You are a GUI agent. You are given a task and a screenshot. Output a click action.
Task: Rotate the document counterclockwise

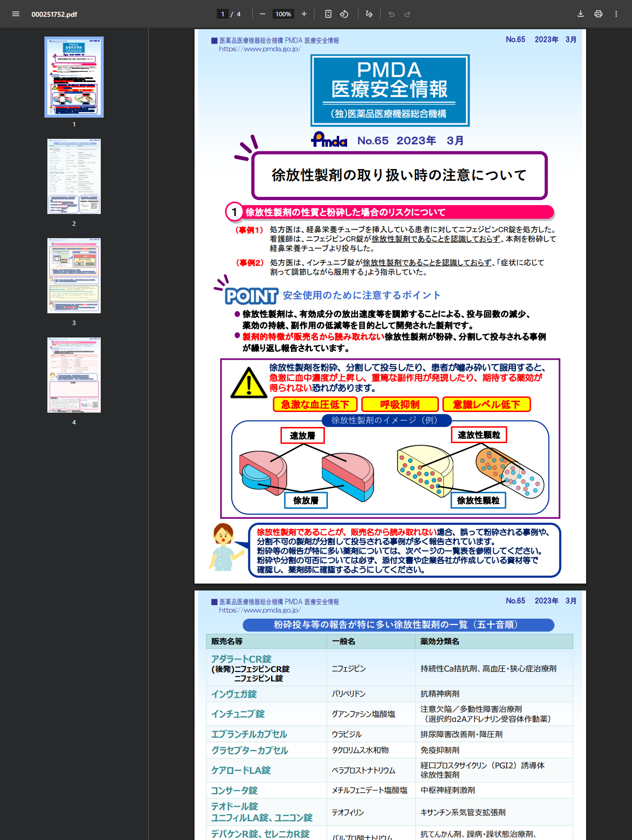pyautogui.click(x=344, y=14)
